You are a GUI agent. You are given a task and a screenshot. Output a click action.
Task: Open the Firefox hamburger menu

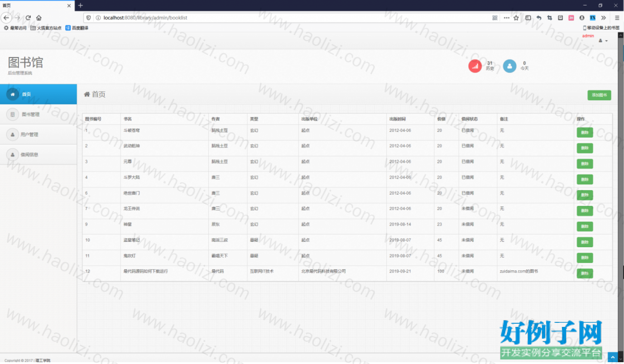617,18
